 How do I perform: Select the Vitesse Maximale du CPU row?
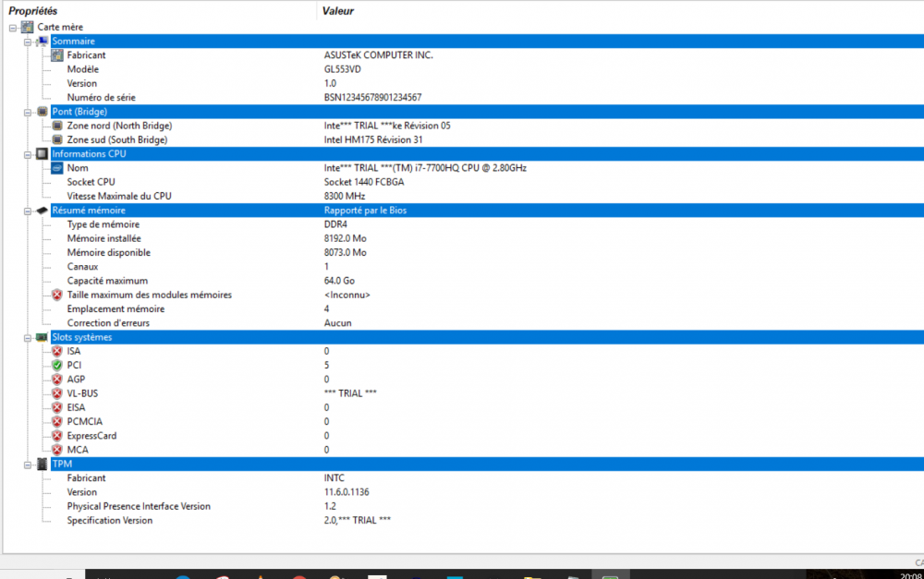coord(119,196)
